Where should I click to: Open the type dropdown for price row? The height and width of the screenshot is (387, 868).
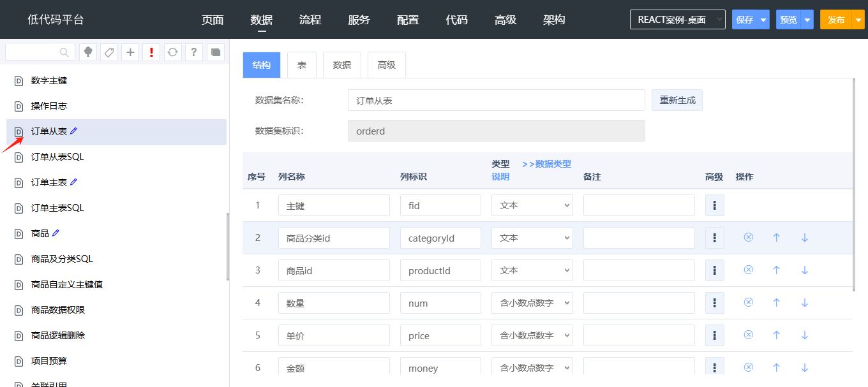(532, 335)
